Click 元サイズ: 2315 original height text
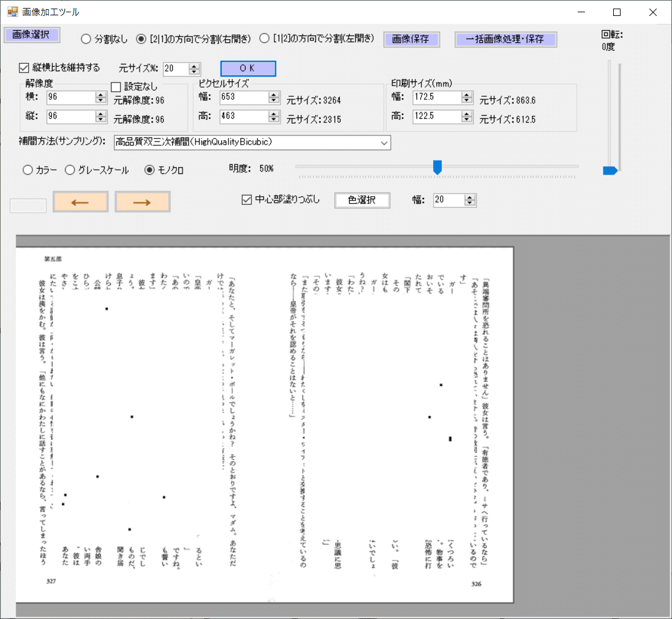The image size is (672, 619). [x=314, y=120]
